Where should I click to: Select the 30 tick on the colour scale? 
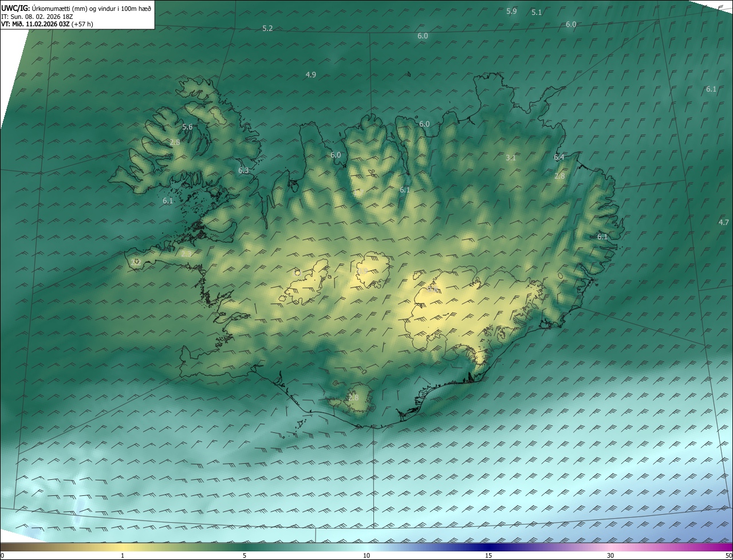[610, 555]
